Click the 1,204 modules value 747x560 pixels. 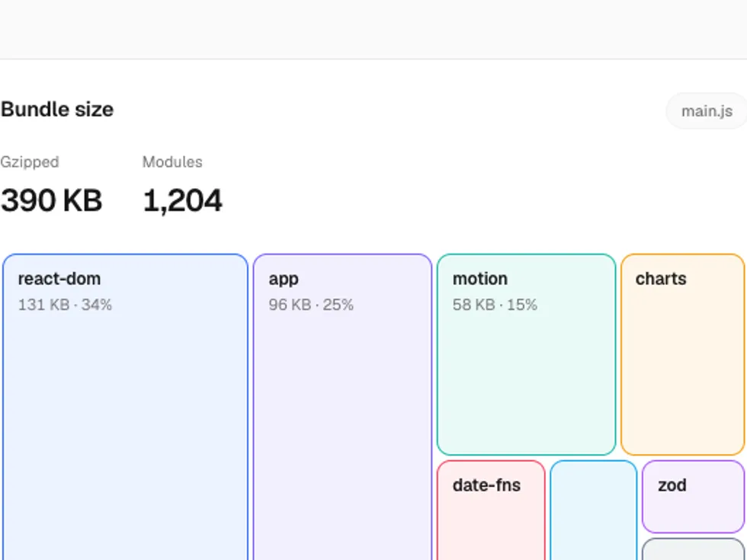[x=182, y=200]
